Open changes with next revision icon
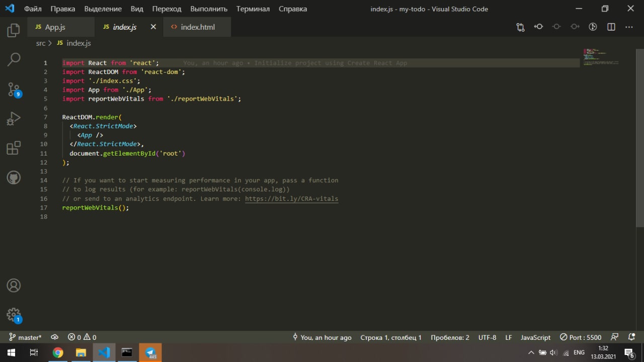 (575, 27)
